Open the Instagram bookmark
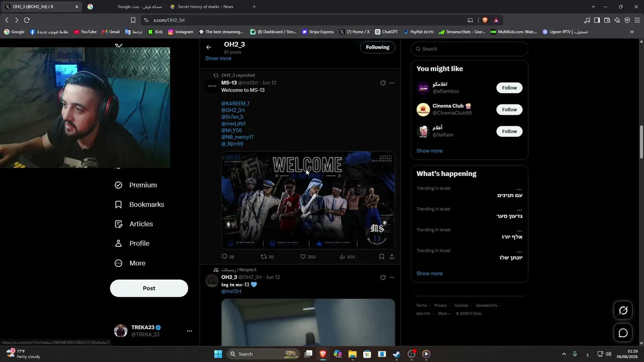 181,32
